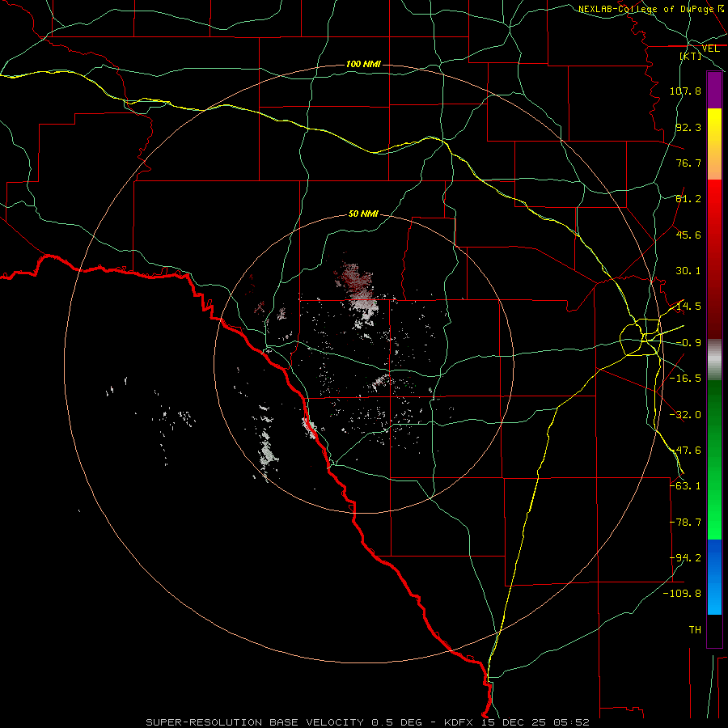Click the -63.1 velocity scale value

tap(685, 486)
